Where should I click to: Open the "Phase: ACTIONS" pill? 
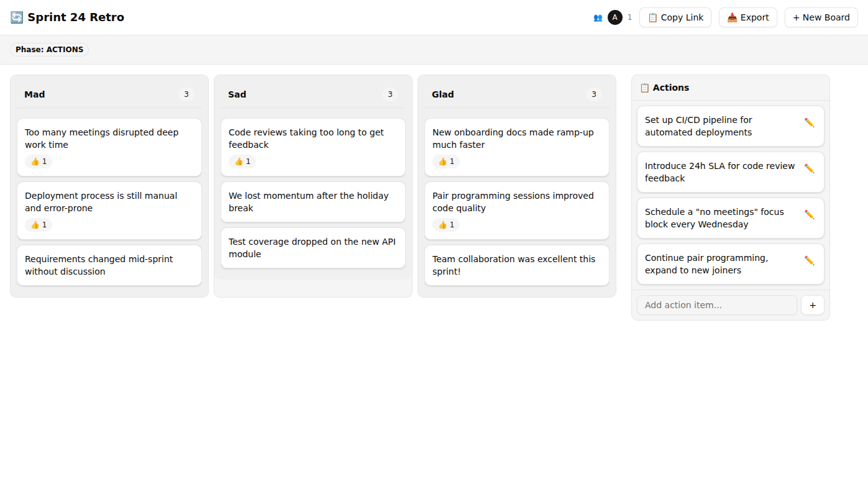tap(49, 49)
